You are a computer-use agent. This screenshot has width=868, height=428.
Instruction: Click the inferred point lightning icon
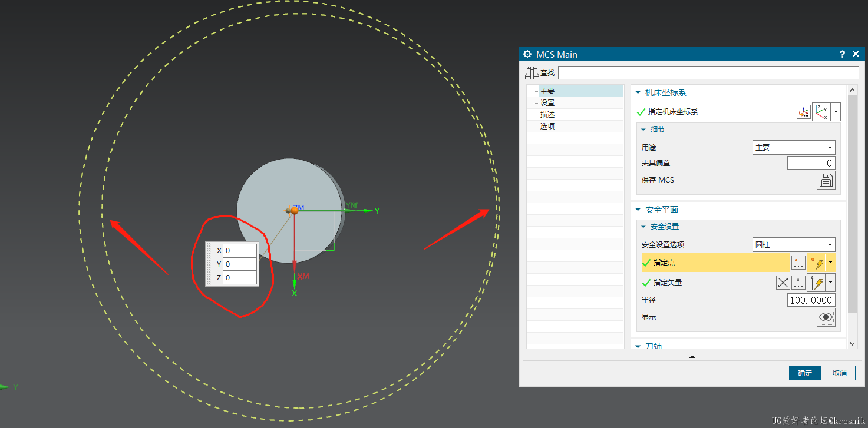click(x=816, y=263)
